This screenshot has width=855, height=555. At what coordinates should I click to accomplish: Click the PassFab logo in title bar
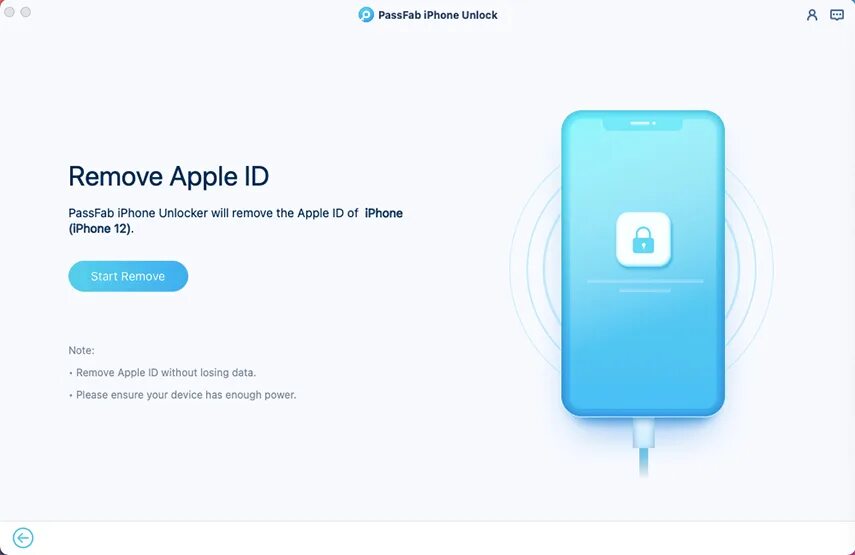[365, 15]
